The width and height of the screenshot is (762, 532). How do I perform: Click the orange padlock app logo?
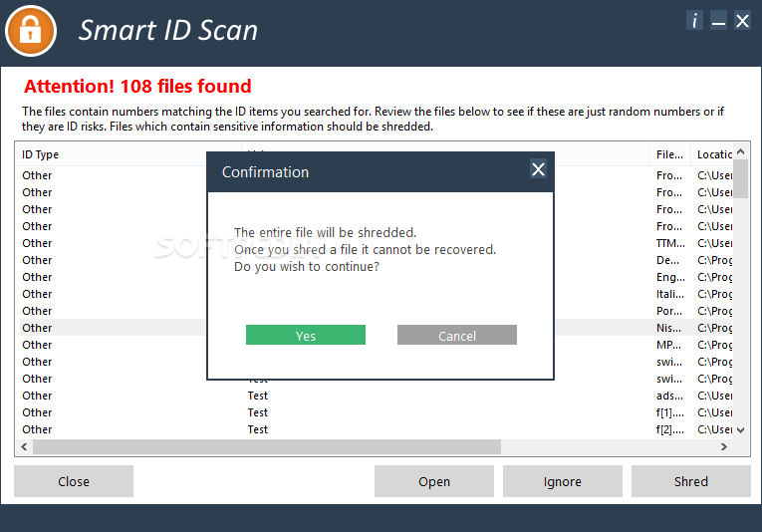point(31,31)
